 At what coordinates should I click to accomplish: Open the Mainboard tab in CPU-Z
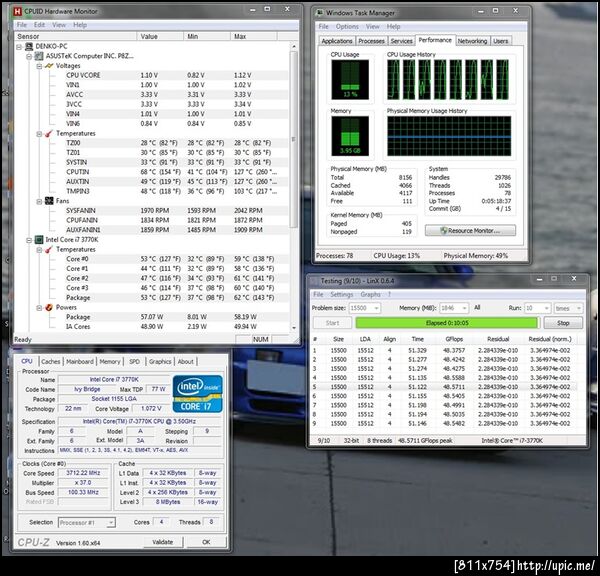(x=80, y=362)
